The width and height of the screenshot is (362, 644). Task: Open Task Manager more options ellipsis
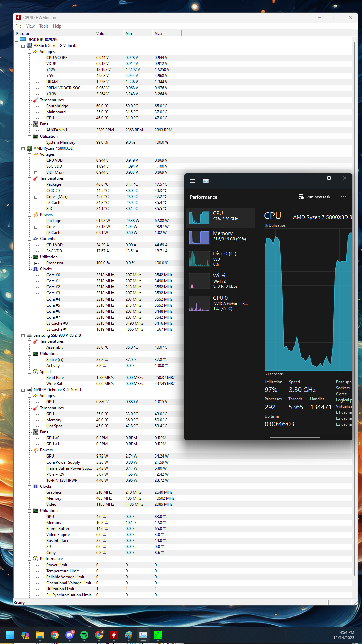pyautogui.click(x=343, y=197)
